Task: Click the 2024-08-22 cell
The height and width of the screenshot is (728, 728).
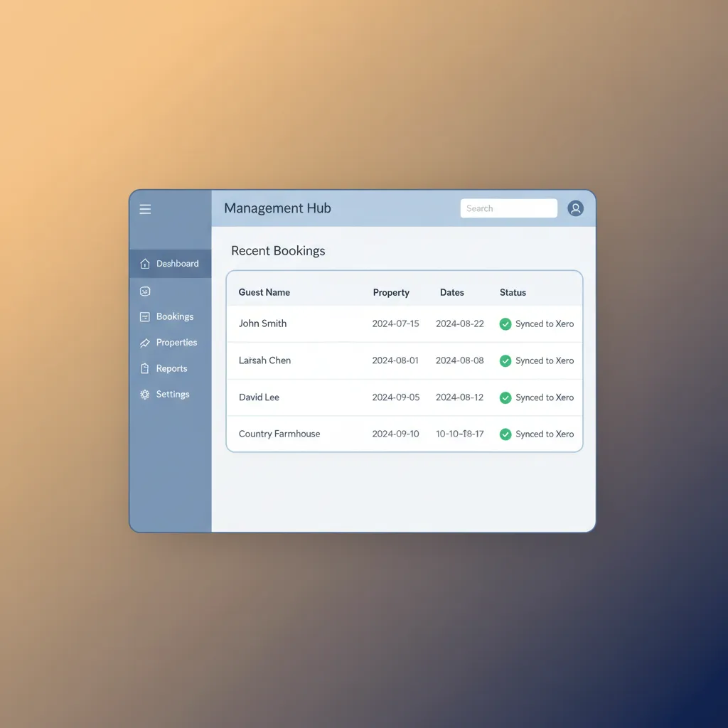Action: 460,323
